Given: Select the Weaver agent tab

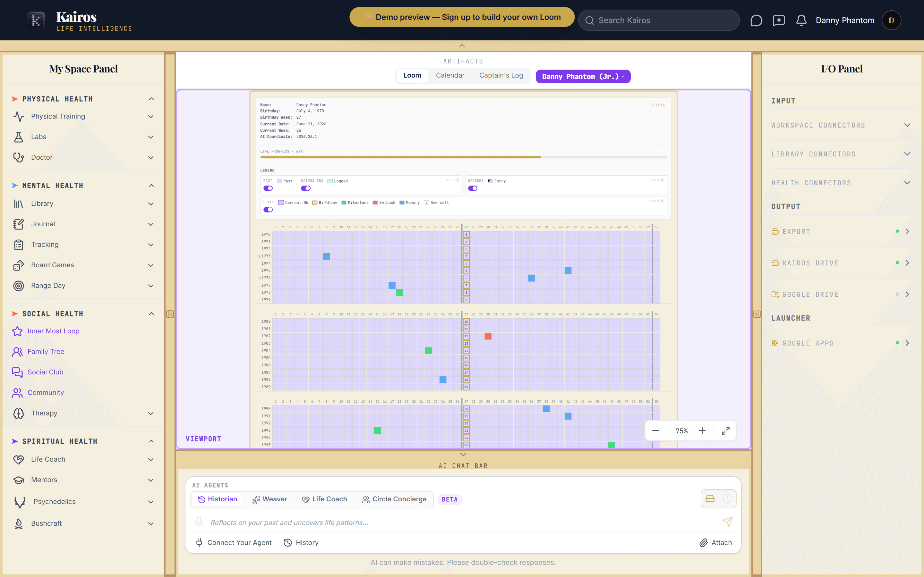Looking at the screenshot, I should (x=269, y=499).
